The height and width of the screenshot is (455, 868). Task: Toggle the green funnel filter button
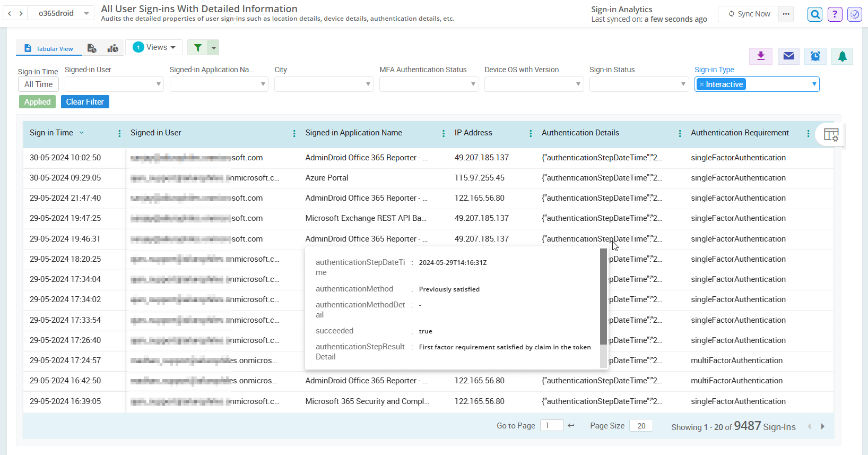(x=198, y=48)
